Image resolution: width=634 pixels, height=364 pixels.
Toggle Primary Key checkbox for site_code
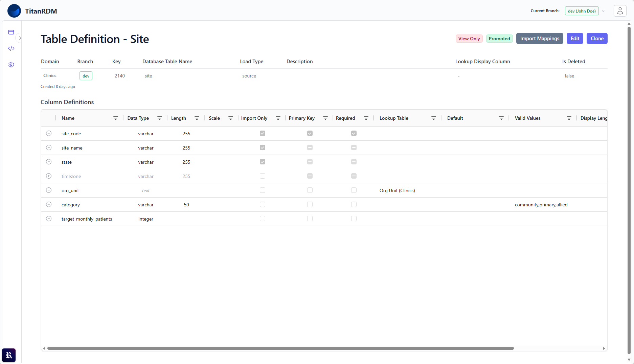pyautogui.click(x=310, y=133)
